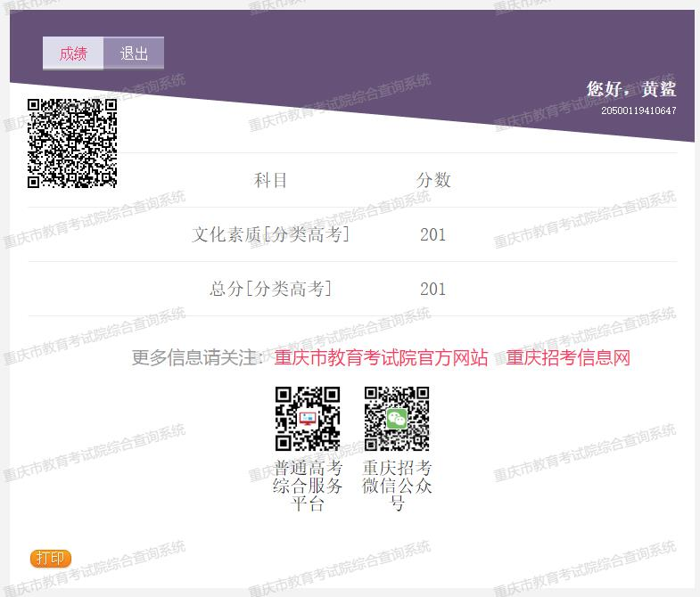Click the 您好 greeting with user name
Image resolution: width=700 pixels, height=597 pixels.
pos(630,89)
